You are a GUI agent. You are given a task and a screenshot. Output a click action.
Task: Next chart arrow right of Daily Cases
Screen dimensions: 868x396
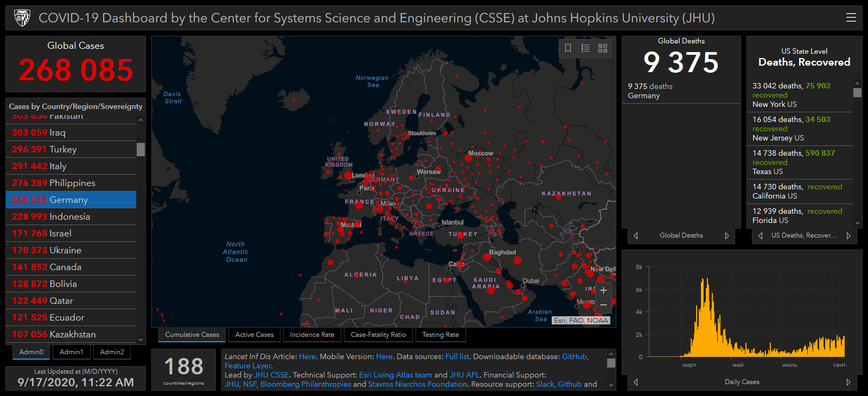(848, 382)
